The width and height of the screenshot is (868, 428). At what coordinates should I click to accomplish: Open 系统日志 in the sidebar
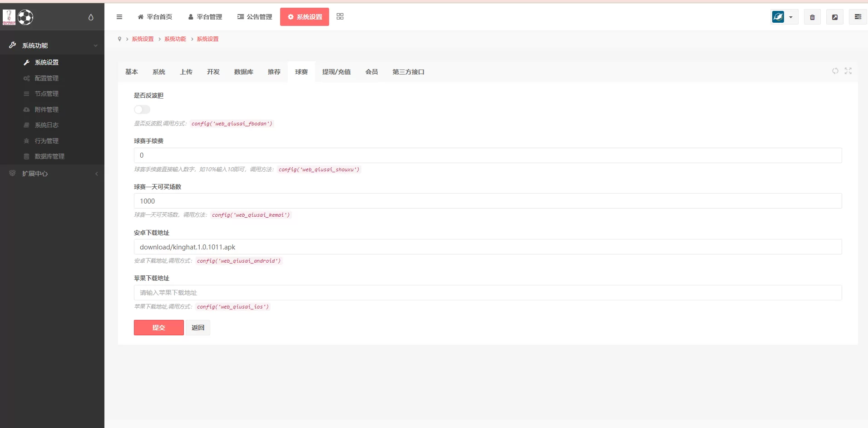pos(47,125)
